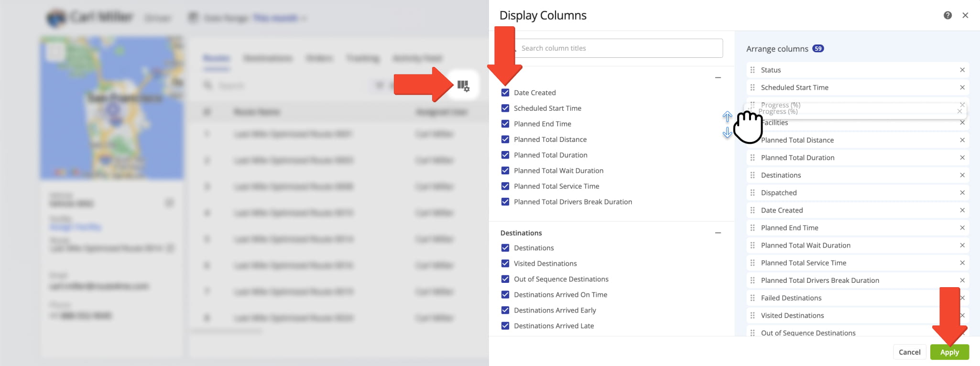The height and width of the screenshot is (366, 980).
Task: Cancel the column changes
Action: 909,352
